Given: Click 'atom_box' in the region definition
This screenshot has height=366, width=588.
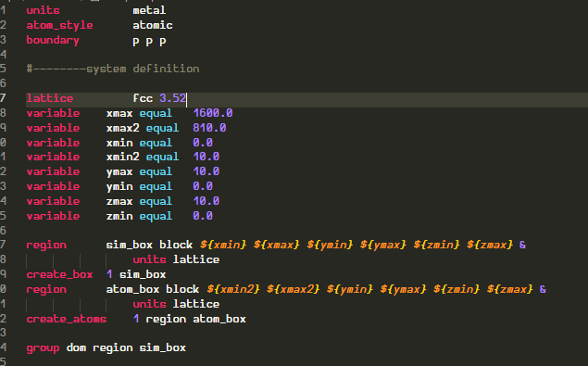Looking at the screenshot, I should 132,289.
